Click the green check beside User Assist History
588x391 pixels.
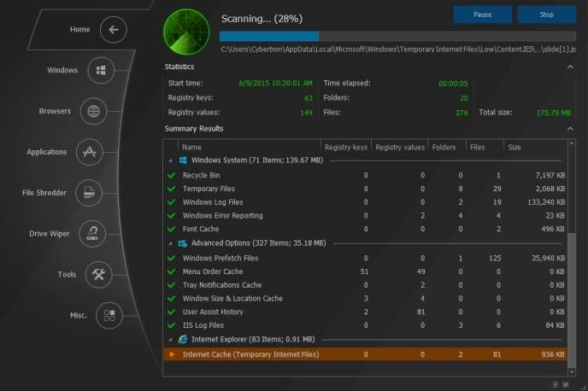[172, 312]
